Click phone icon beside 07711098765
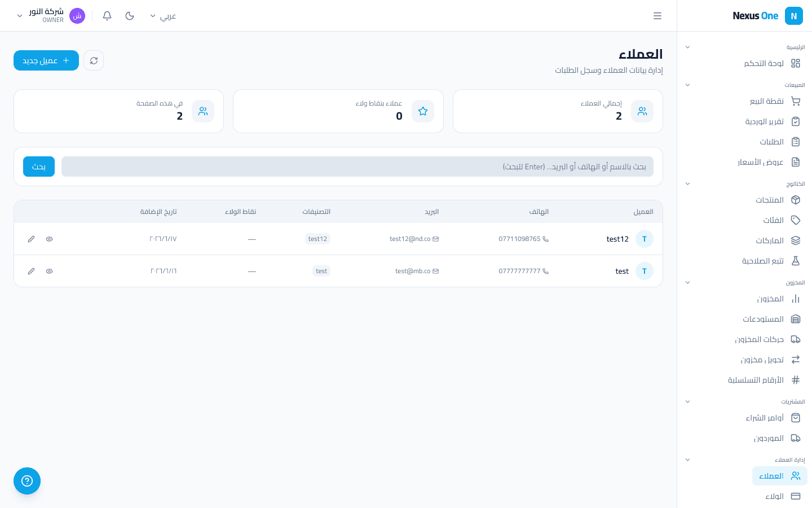812x508 pixels. pos(545,239)
